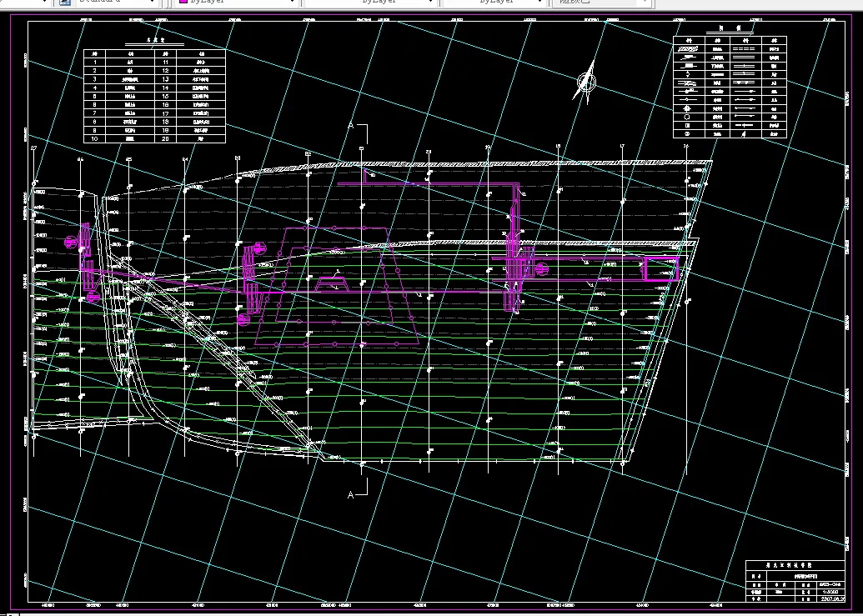Viewport: 863px width, 616px height.
Task: Select cell numbered 5 in upper-left table
Action: 95,96
